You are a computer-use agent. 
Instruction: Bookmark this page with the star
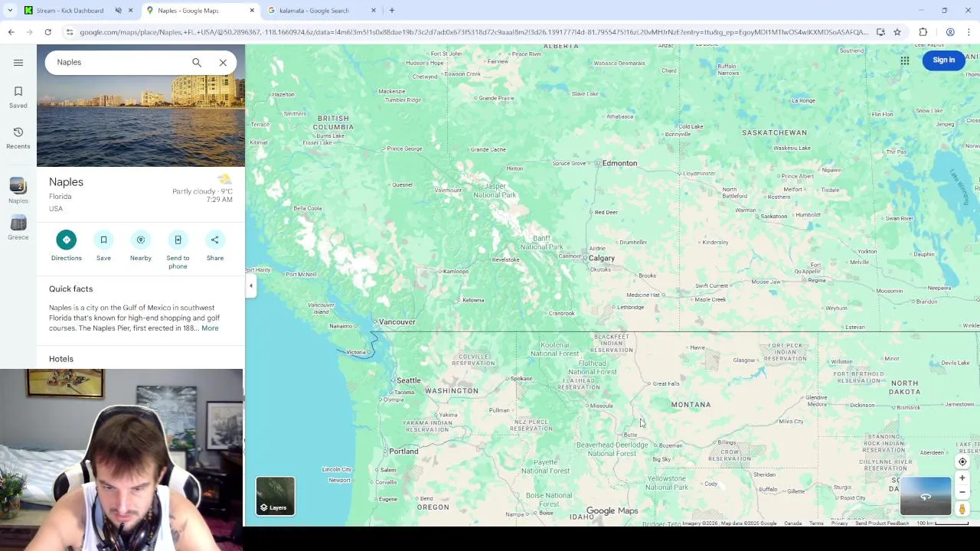coord(897,32)
